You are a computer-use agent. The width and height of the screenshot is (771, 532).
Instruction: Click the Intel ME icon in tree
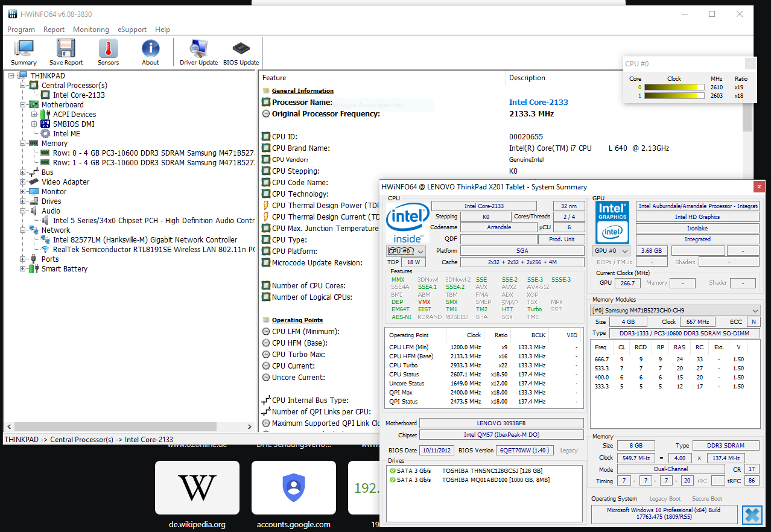[45, 133]
